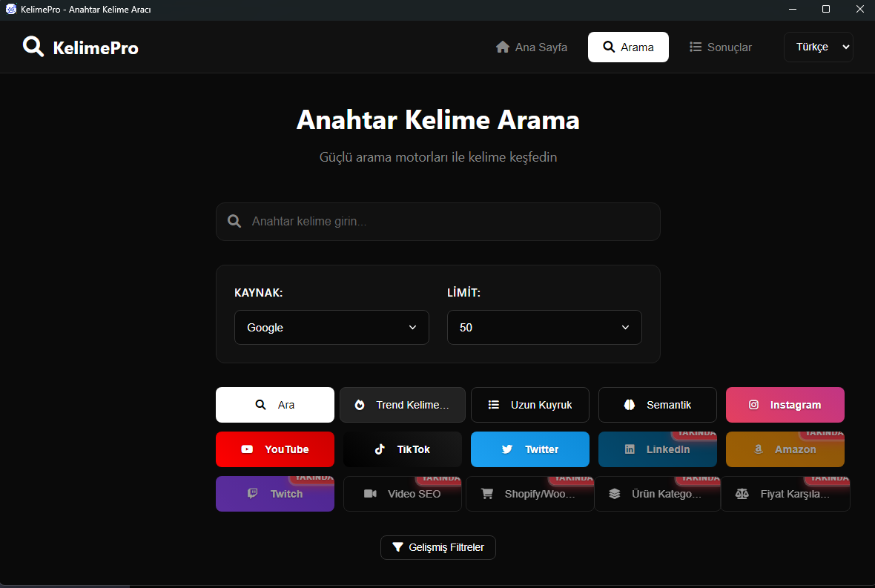This screenshot has height=588, width=875.
Task: Minimize the KelimePro window
Action: 793,10
